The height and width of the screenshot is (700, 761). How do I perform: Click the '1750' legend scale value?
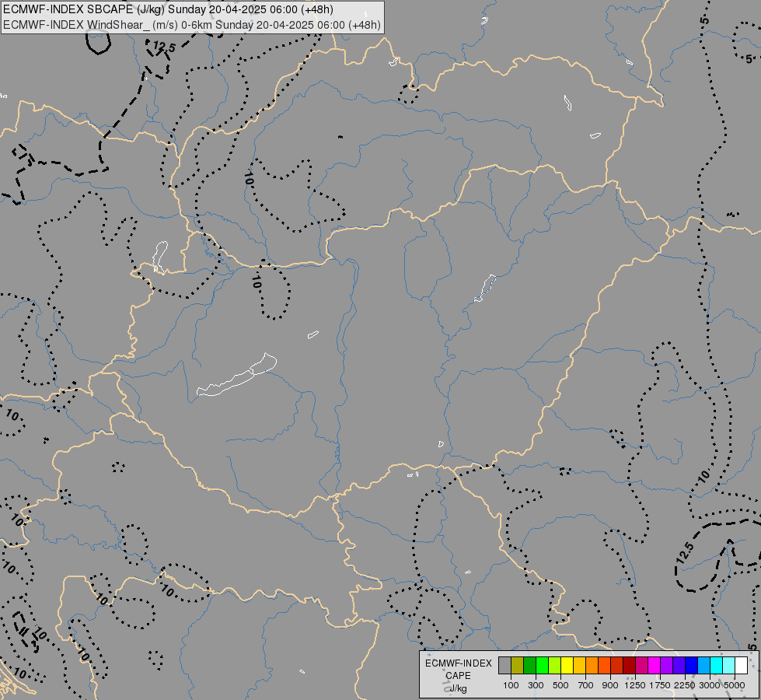660,685
